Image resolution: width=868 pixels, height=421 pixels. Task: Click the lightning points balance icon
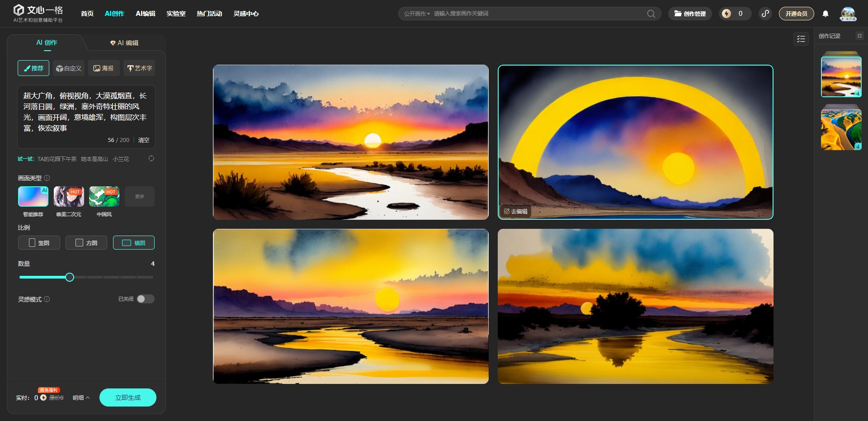click(726, 14)
